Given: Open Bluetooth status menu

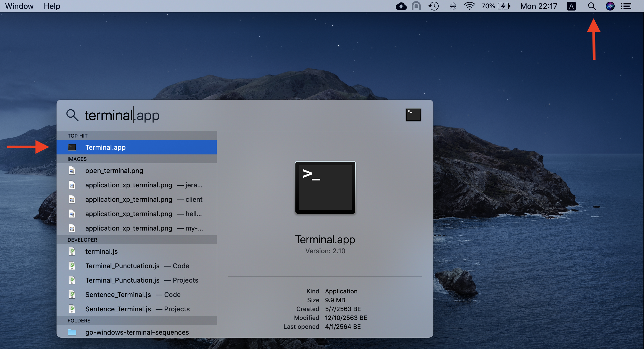Looking at the screenshot, I should coord(453,6).
